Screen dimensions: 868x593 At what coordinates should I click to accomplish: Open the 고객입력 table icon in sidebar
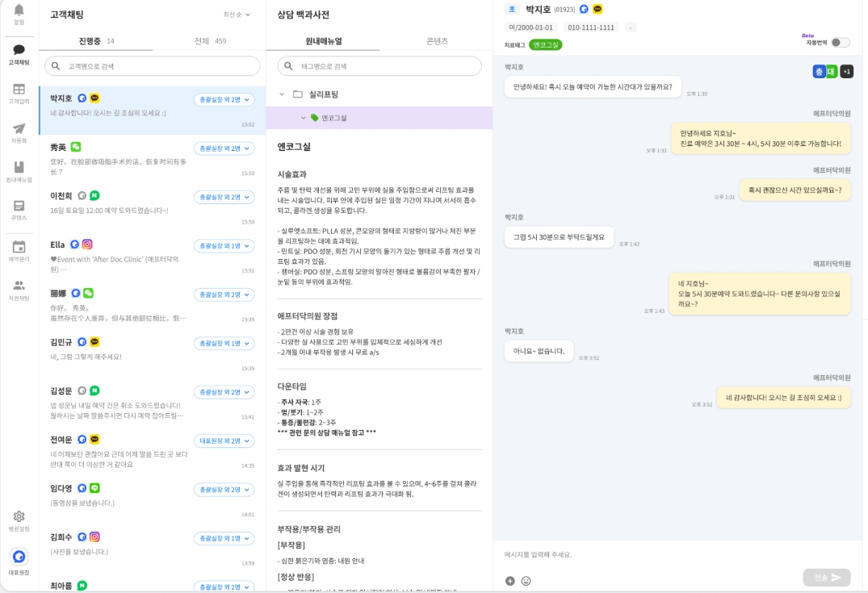19,89
